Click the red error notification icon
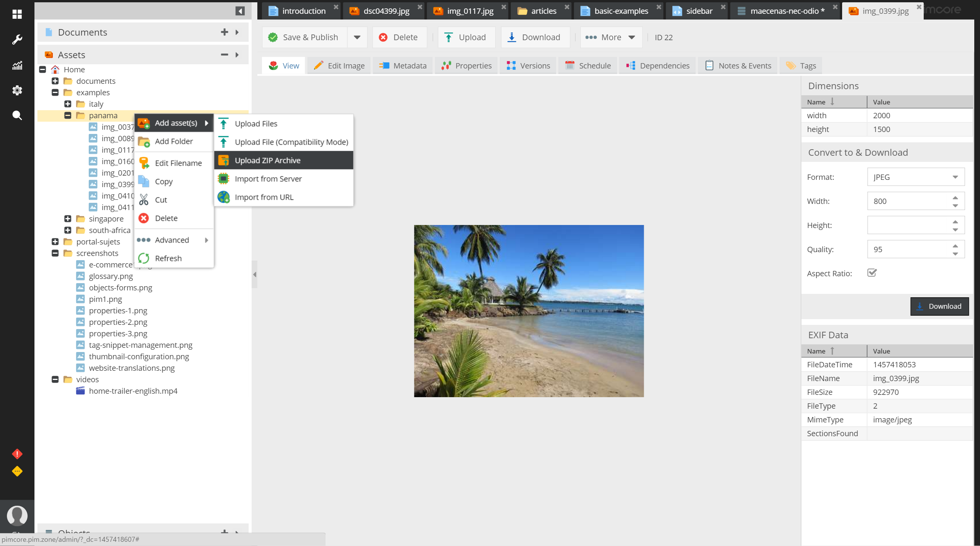Viewport: 980px width, 546px height. 17,454
